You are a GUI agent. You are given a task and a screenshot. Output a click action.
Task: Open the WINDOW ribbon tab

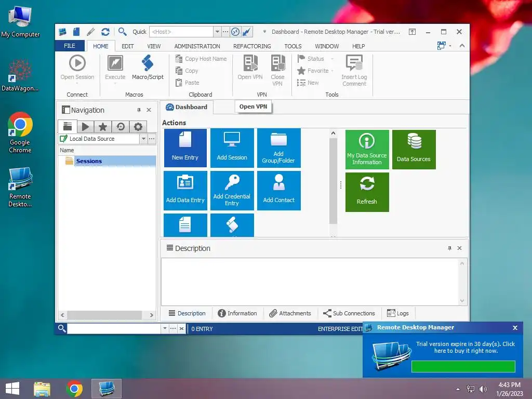click(327, 46)
